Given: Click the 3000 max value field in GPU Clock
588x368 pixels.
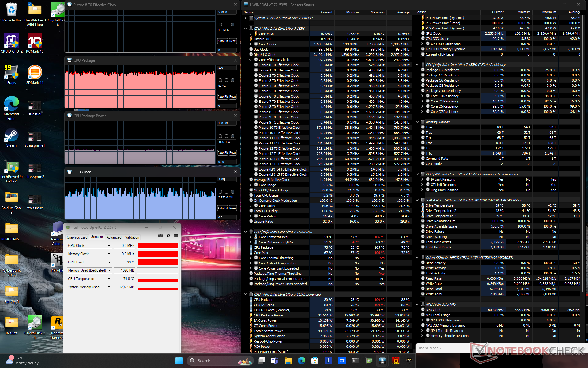Looking at the screenshot, I should 226,179.
